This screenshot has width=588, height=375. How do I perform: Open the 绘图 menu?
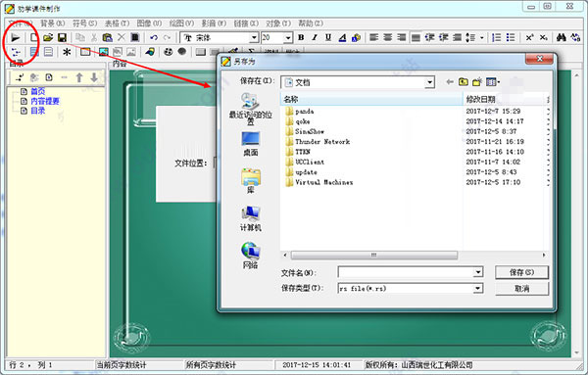(181, 23)
